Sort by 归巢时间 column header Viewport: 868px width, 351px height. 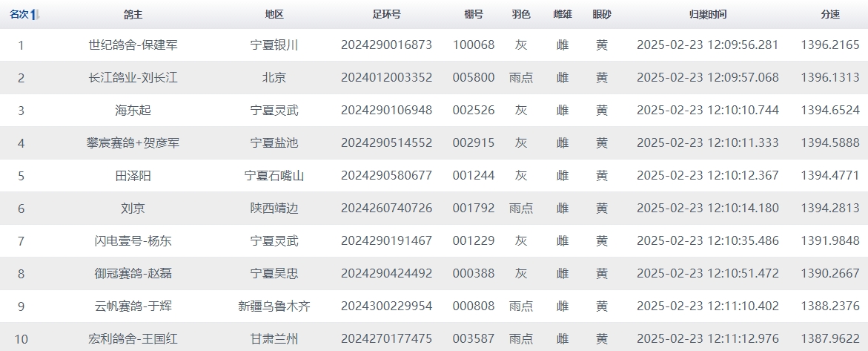707,15
